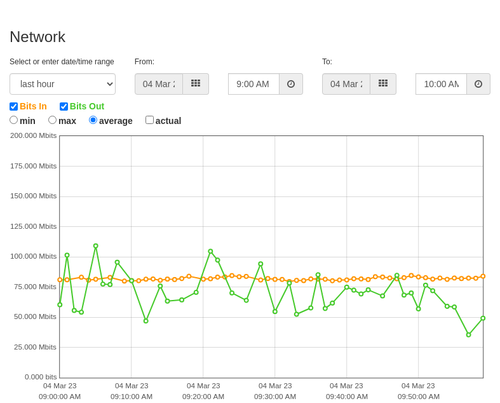This screenshot has height=403, width=500.
Task: Click the 200.000 Mbits axis label
Action: point(33,136)
